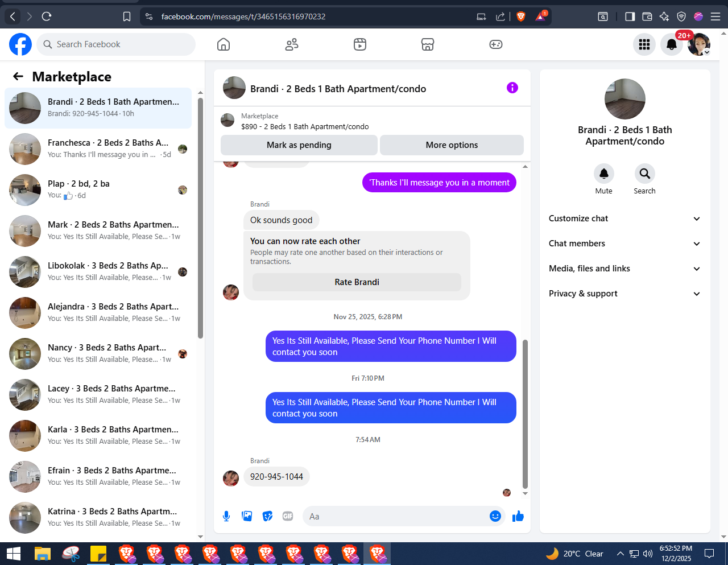Open the browser hamburger menu
This screenshot has width=728, height=565.
(716, 17)
